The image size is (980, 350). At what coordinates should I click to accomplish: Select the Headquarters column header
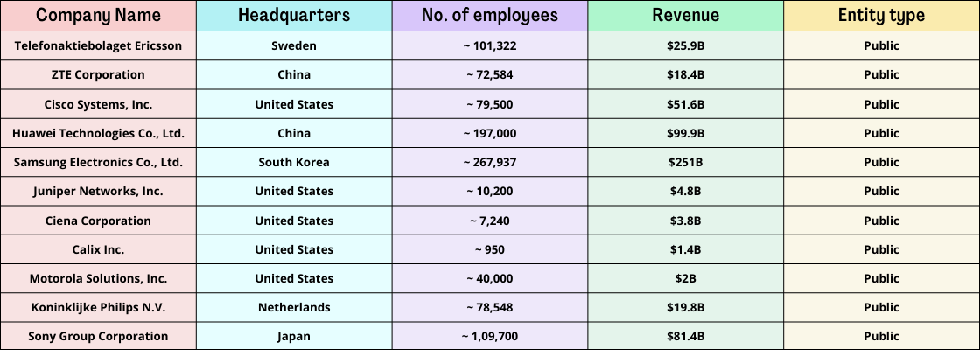(x=294, y=16)
